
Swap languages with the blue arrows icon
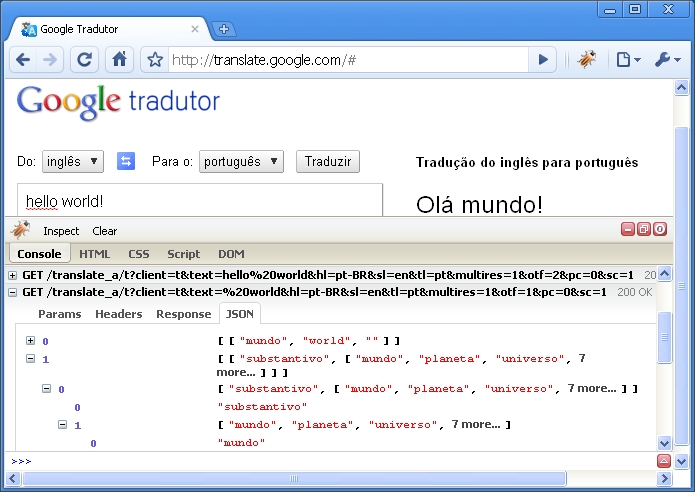click(126, 161)
